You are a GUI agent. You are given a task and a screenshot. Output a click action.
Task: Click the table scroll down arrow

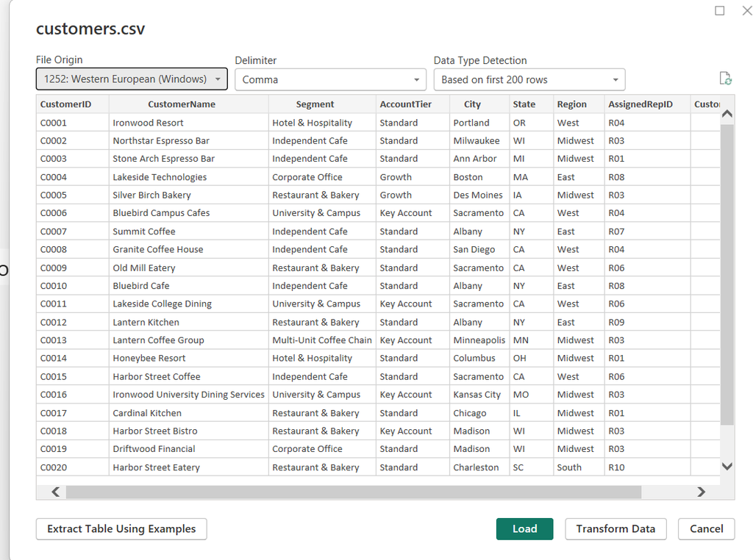[x=727, y=466]
